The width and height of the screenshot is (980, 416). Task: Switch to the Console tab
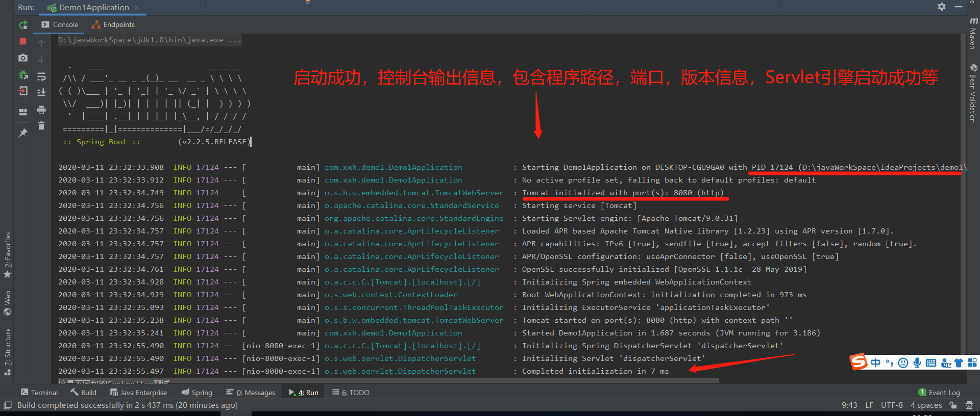click(60, 24)
